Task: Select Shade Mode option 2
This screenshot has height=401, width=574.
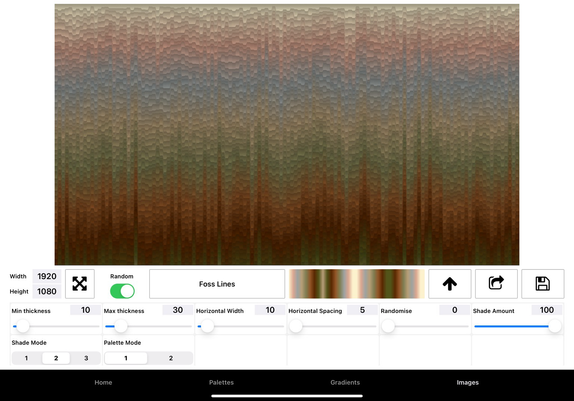Action: (x=56, y=358)
